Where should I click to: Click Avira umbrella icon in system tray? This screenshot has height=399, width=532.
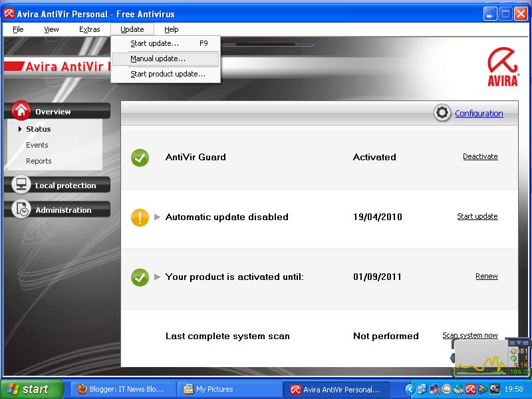(470, 389)
